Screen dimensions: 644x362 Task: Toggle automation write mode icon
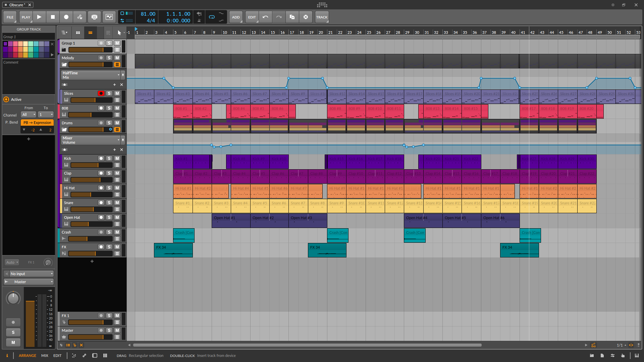coord(80,17)
